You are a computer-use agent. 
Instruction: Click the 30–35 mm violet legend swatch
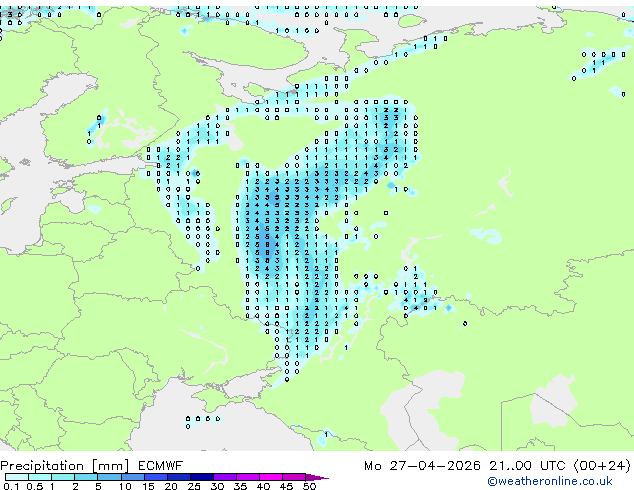pos(225,477)
